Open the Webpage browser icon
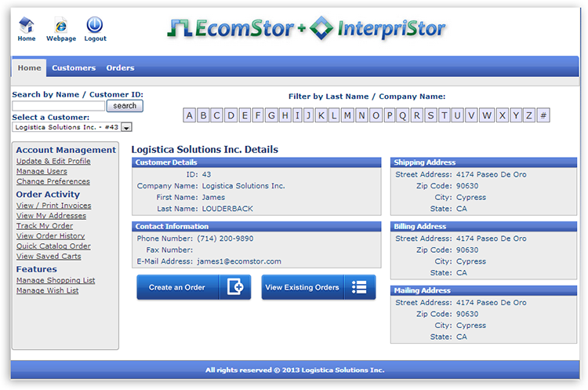 coord(60,25)
